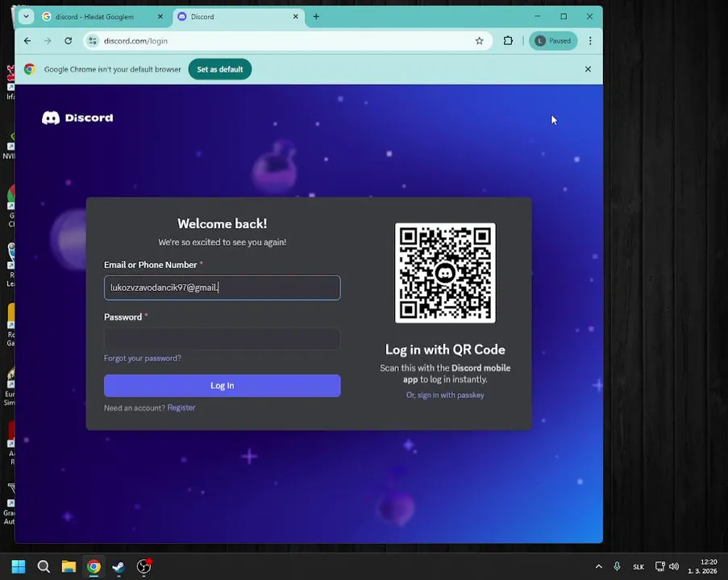This screenshot has height=580, width=728.
Task: Focus the Password field
Action: point(222,338)
